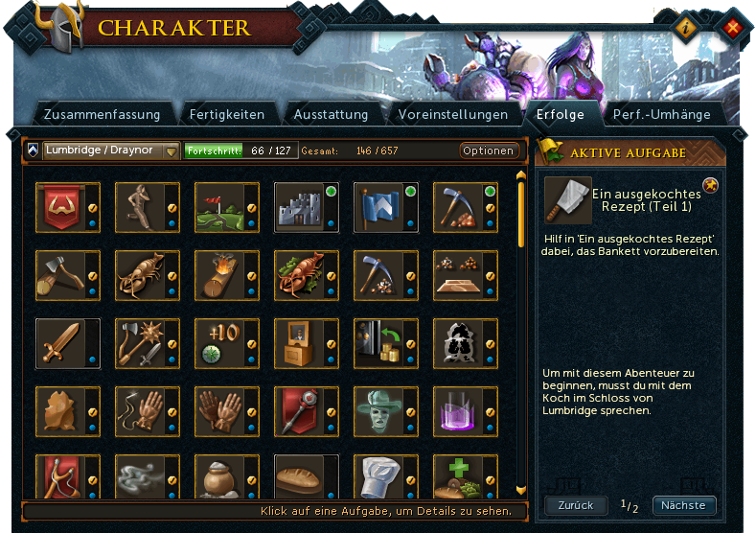The height and width of the screenshot is (533, 756).
Task: Open the info button in the header
Action: (685, 28)
